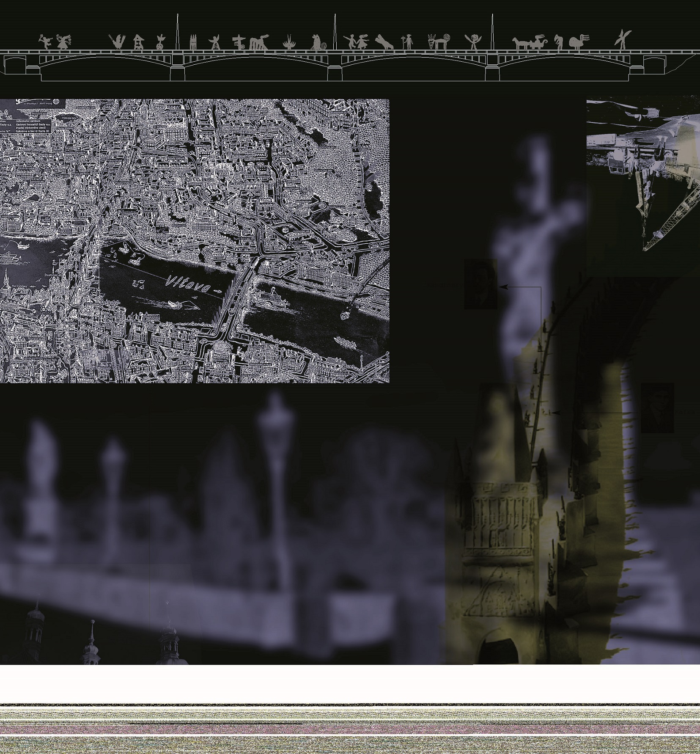Click the turkey-like bird figure
Screen dimensions: 700x754
coord(579,42)
